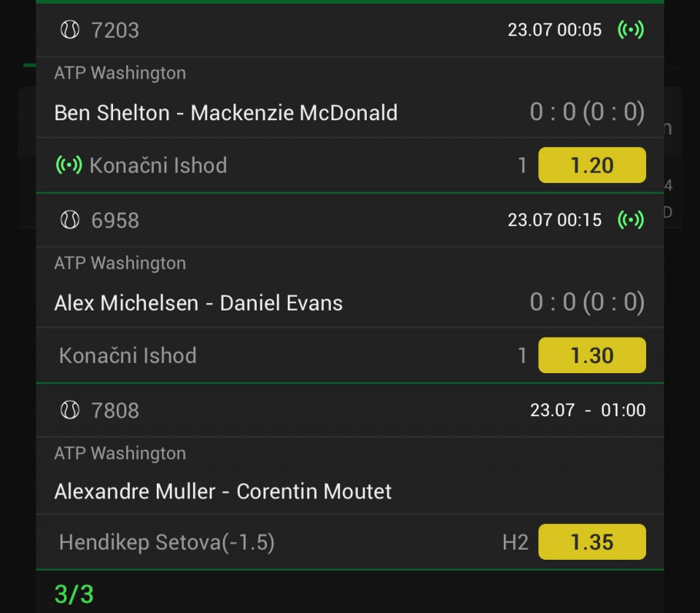The width and height of the screenshot is (700, 613).
Task: Select the 1.20 odds button
Action: 592,165
